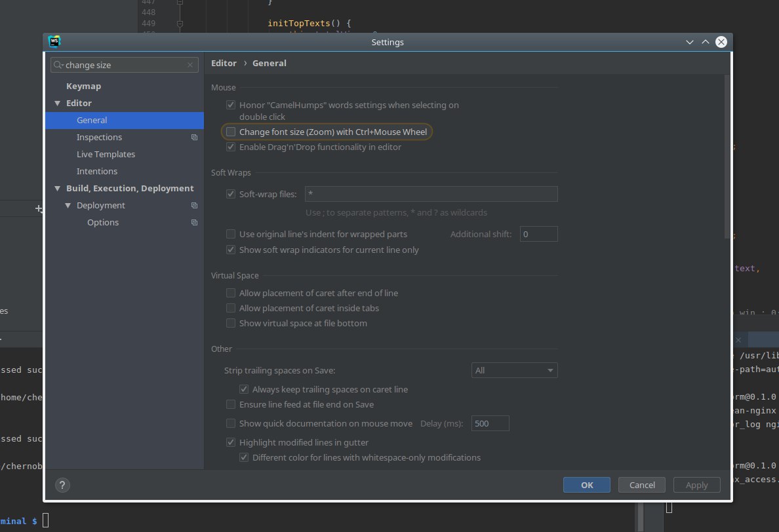Screen dimensions: 779x532
Task: Enable Show virtual space at file bottom
Action: click(x=231, y=323)
